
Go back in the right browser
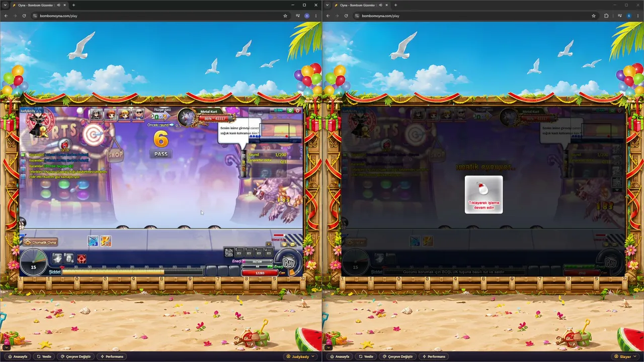tap(328, 16)
